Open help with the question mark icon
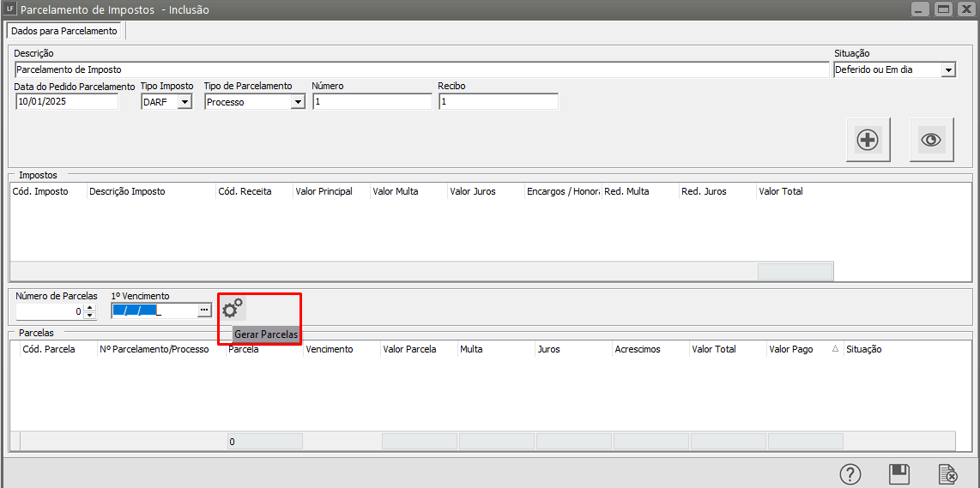Screen dimensions: 980x488 pos(850,474)
